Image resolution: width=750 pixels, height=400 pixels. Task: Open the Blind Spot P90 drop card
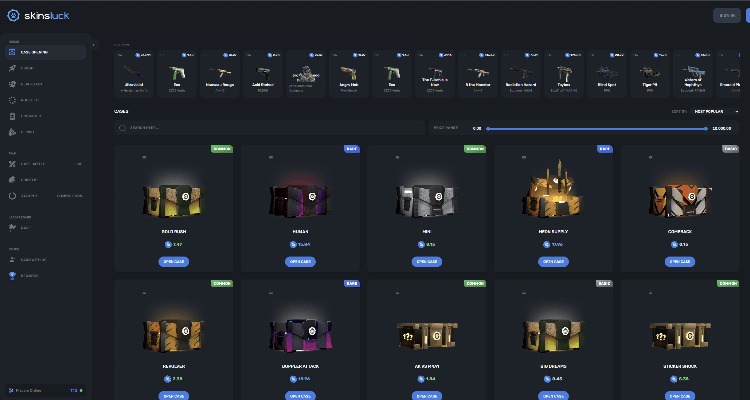point(607,74)
